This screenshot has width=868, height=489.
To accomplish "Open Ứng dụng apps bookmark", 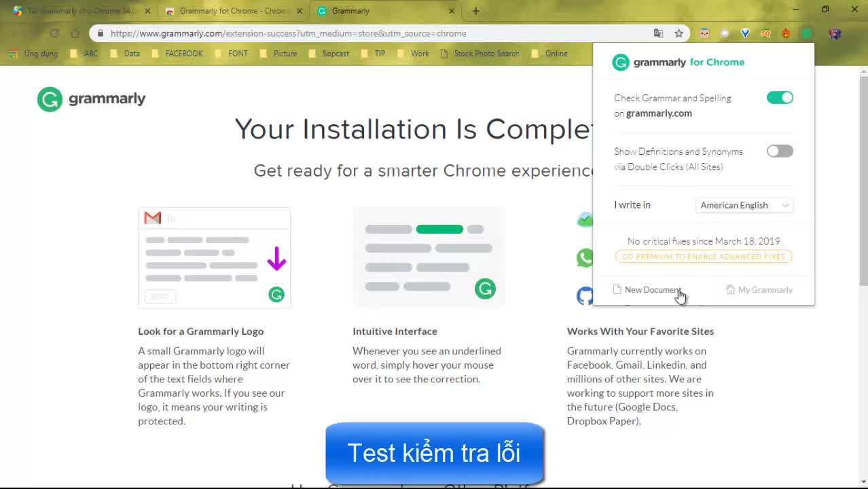I will pos(34,54).
